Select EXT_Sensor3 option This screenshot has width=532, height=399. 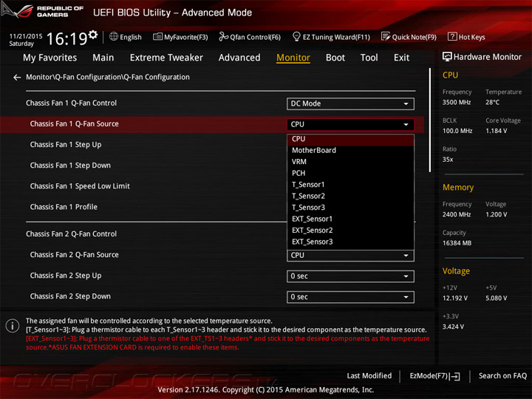tap(350, 242)
